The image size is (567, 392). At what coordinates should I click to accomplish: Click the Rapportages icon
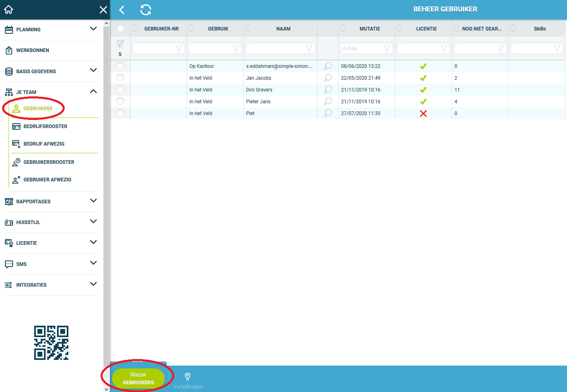[9, 202]
